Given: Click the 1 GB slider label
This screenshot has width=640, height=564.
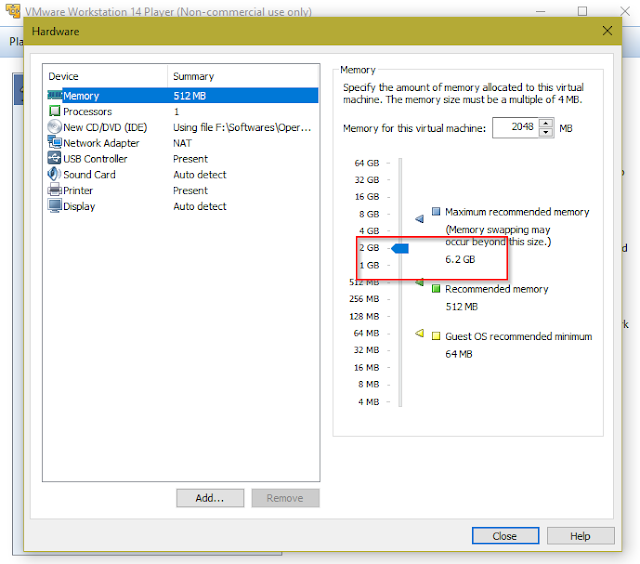Looking at the screenshot, I should point(369,265).
